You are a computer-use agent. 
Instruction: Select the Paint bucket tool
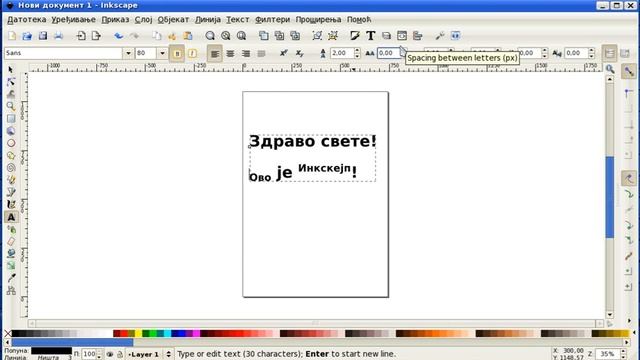(x=11, y=253)
